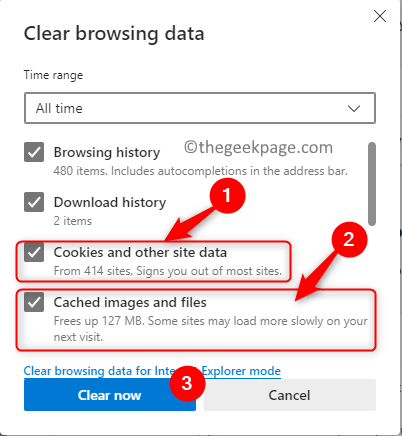The width and height of the screenshot is (402, 436).
Task: Click the red annotation circle numbered 1
Action: click(x=227, y=195)
